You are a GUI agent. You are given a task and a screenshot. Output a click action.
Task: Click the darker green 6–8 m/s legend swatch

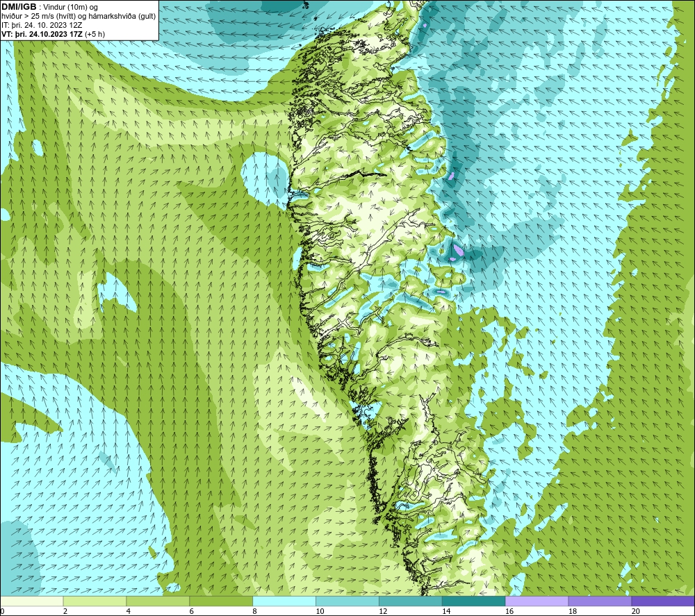(221, 601)
